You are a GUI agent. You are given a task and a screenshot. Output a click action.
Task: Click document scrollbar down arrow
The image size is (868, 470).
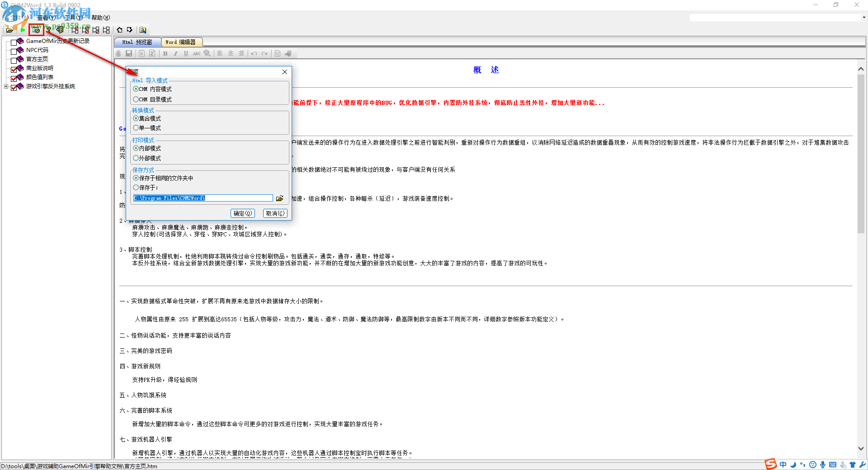[861, 448]
